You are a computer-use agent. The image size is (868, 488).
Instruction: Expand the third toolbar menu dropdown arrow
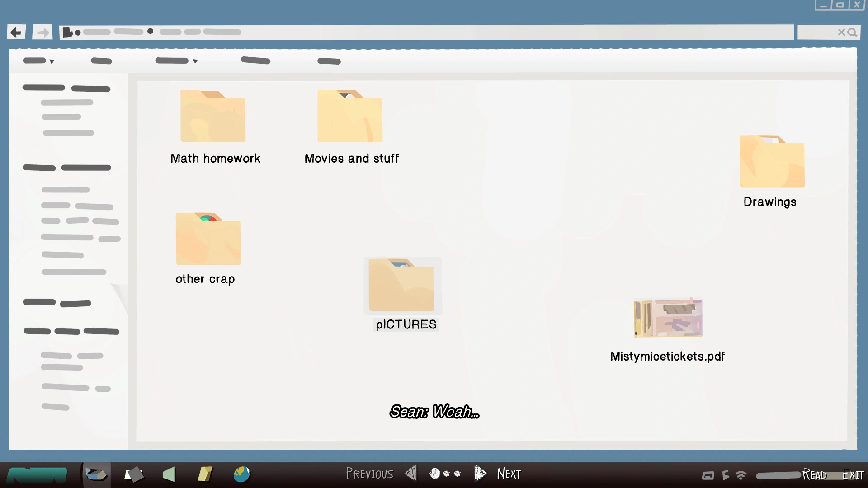[x=195, y=61]
